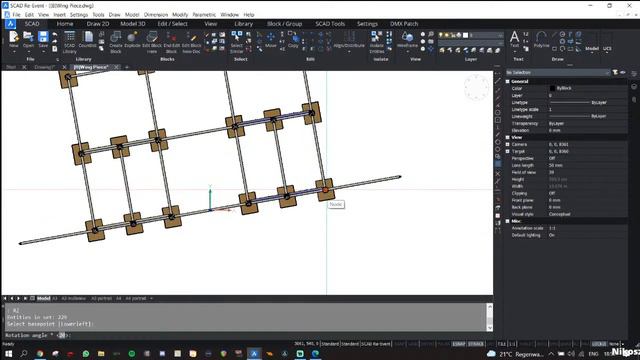This screenshot has height=360, width=640.
Task: Select the Polyline draw tool
Action: pyautogui.click(x=541, y=40)
